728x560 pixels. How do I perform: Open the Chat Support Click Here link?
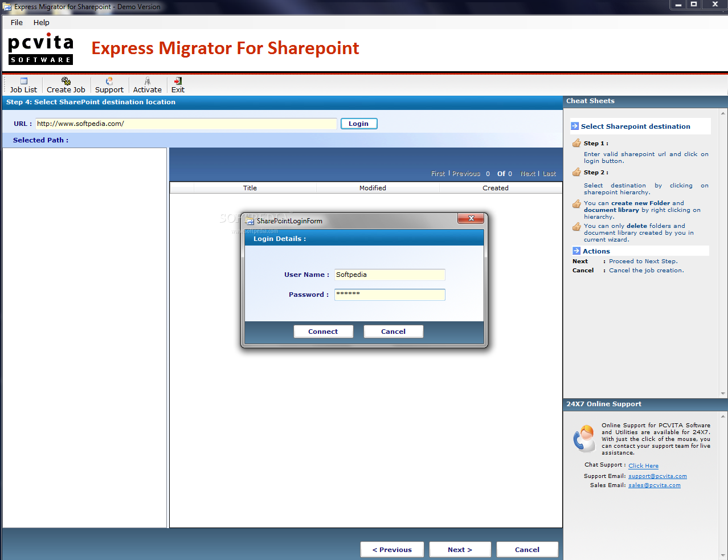click(x=643, y=466)
